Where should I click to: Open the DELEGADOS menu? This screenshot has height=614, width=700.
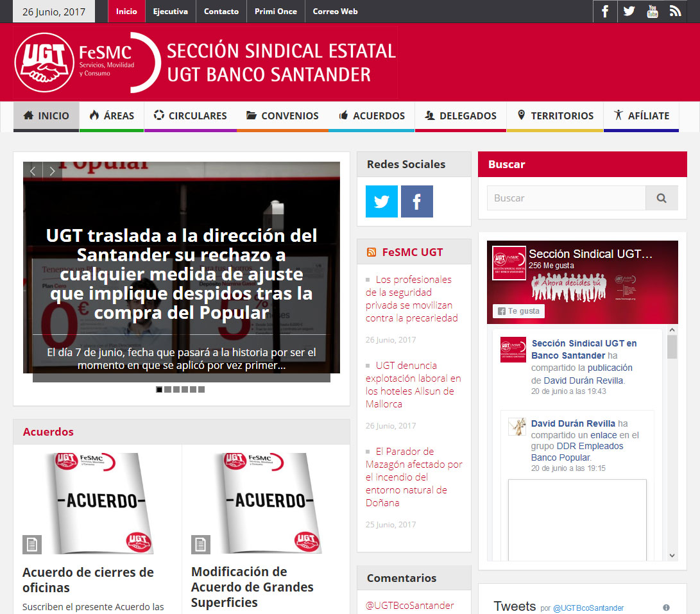[x=460, y=116]
